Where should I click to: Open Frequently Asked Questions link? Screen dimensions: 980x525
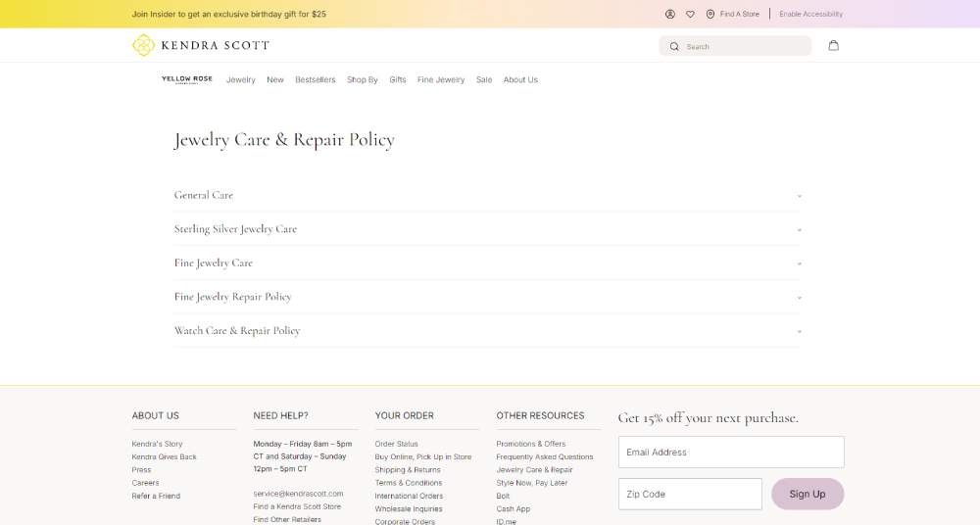point(544,456)
